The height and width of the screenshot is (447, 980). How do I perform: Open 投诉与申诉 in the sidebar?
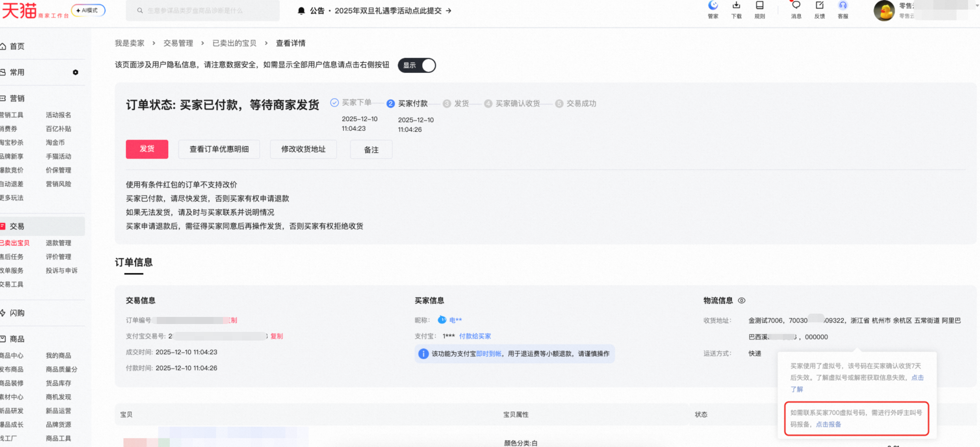pos(61,270)
